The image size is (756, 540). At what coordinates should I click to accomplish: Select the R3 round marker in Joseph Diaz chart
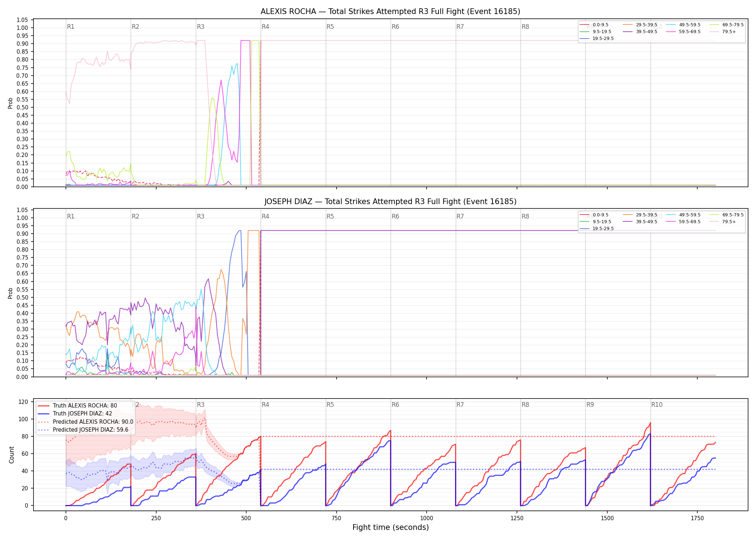[x=201, y=216]
